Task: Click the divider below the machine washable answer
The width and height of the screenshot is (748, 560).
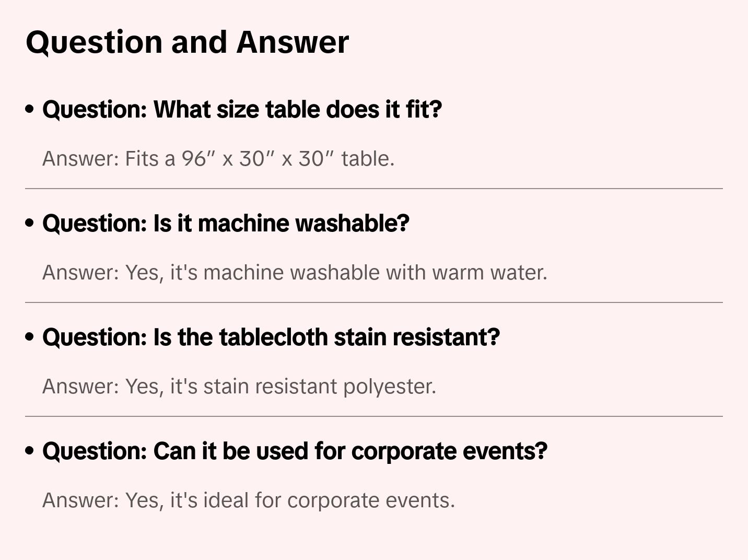Action: (374, 302)
